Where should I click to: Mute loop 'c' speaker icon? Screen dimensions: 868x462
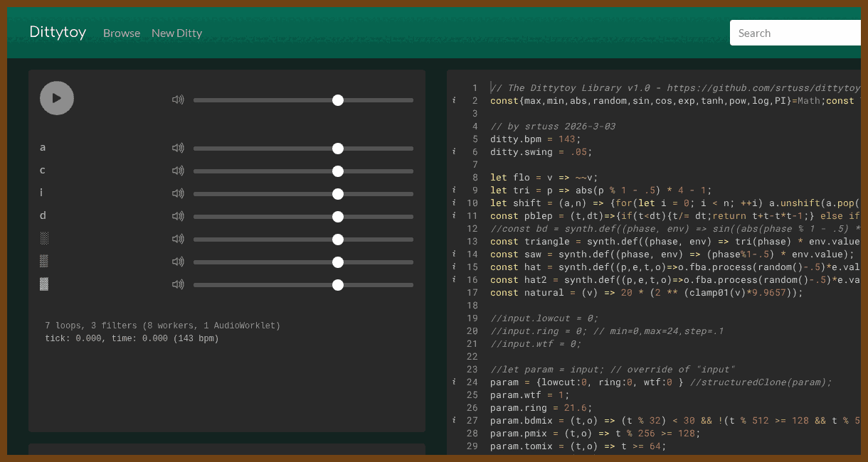pyautogui.click(x=178, y=171)
